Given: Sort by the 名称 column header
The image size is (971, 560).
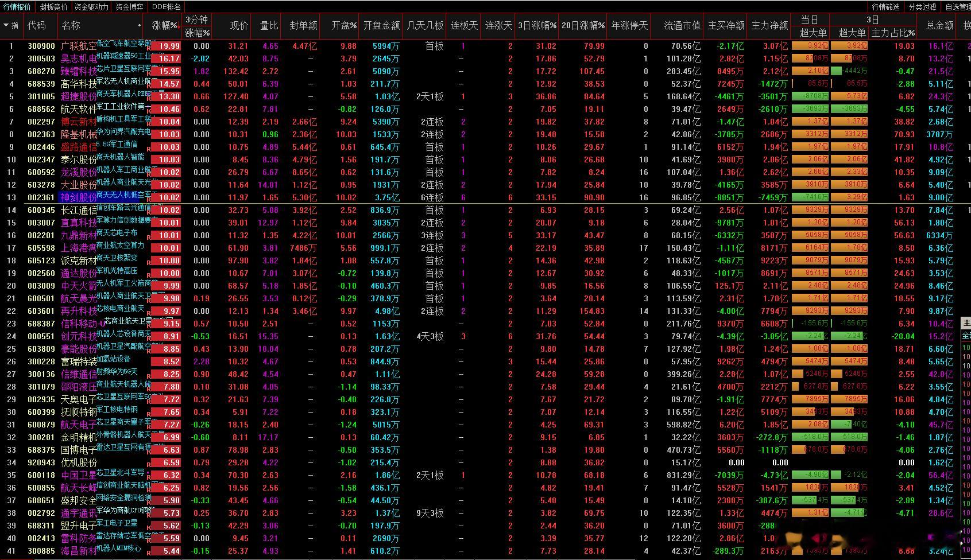Looking at the screenshot, I should coord(71,26).
